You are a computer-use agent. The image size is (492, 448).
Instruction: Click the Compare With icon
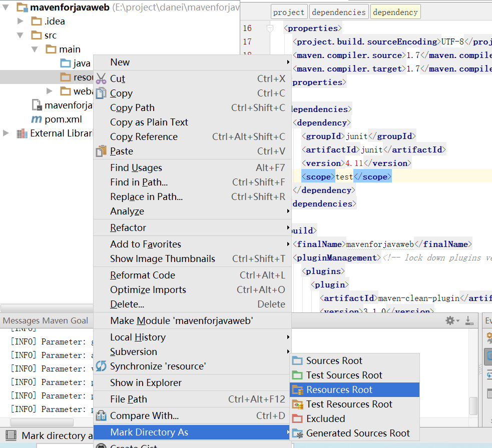[x=101, y=415]
